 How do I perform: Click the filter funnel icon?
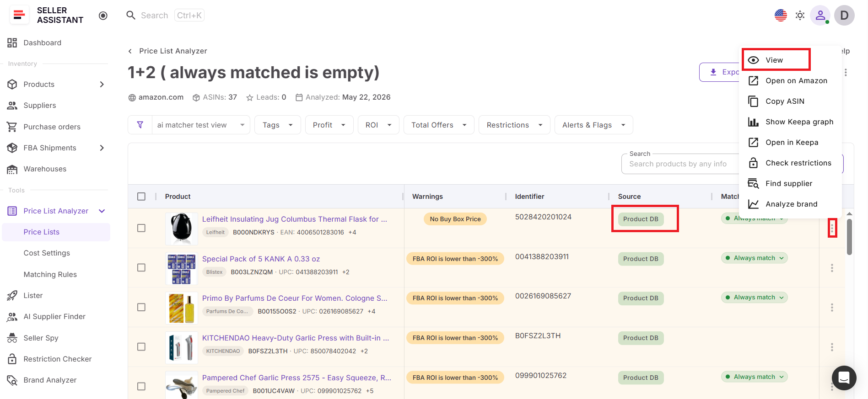click(x=140, y=125)
